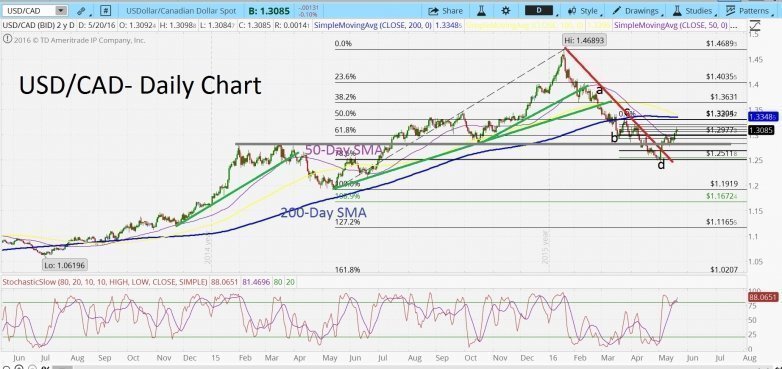Screen dimensions: 782x369
Task: Click the Share button
Action: coord(445,10)
